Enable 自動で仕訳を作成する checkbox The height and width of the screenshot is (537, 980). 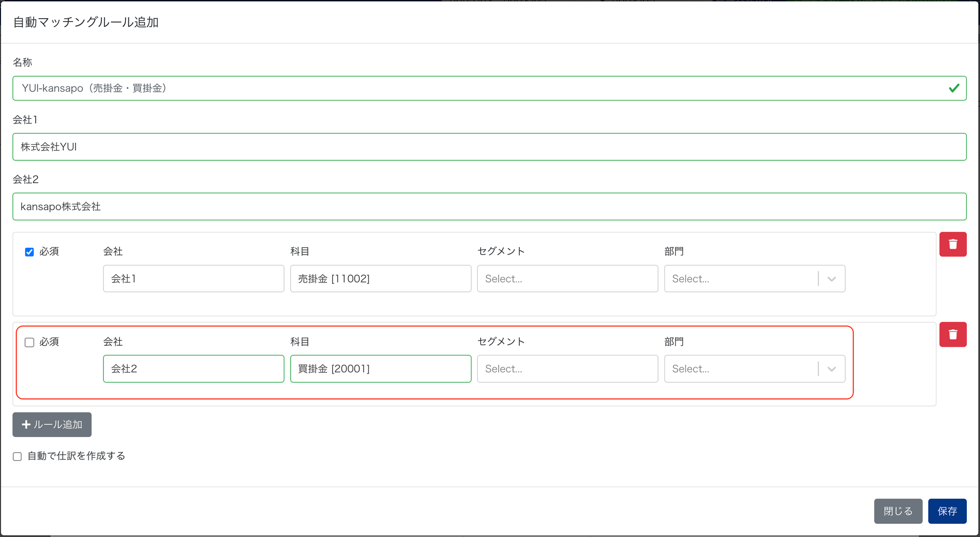point(18,457)
